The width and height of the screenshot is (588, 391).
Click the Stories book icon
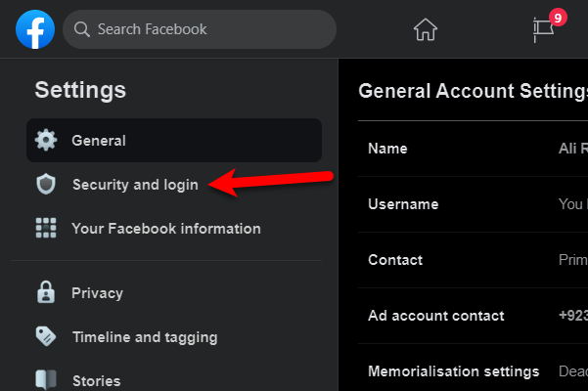[x=46, y=380]
